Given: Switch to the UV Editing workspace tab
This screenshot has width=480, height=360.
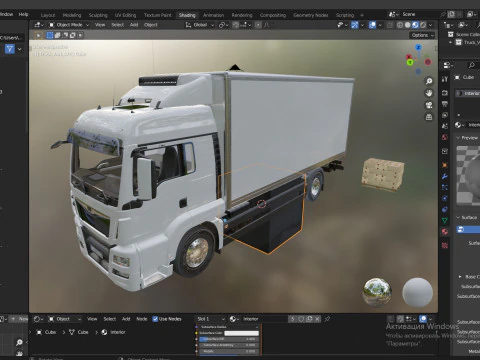Looking at the screenshot, I should point(125,15).
